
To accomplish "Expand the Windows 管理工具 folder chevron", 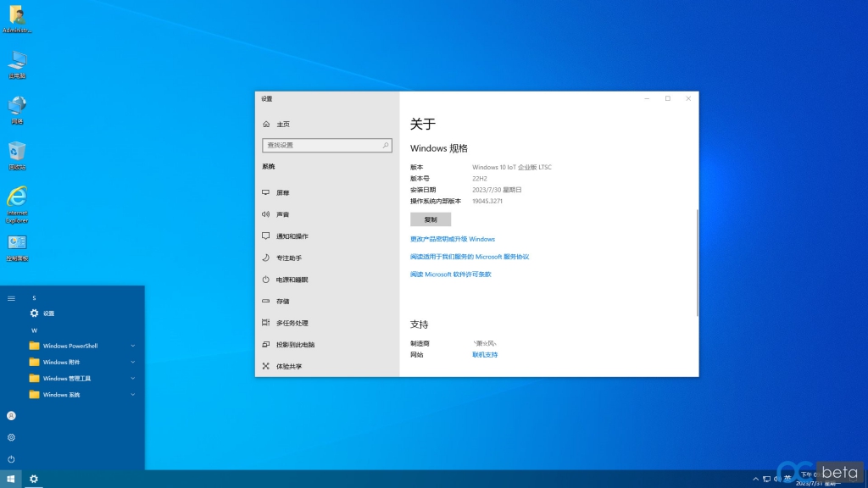I will click(x=133, y=379).
